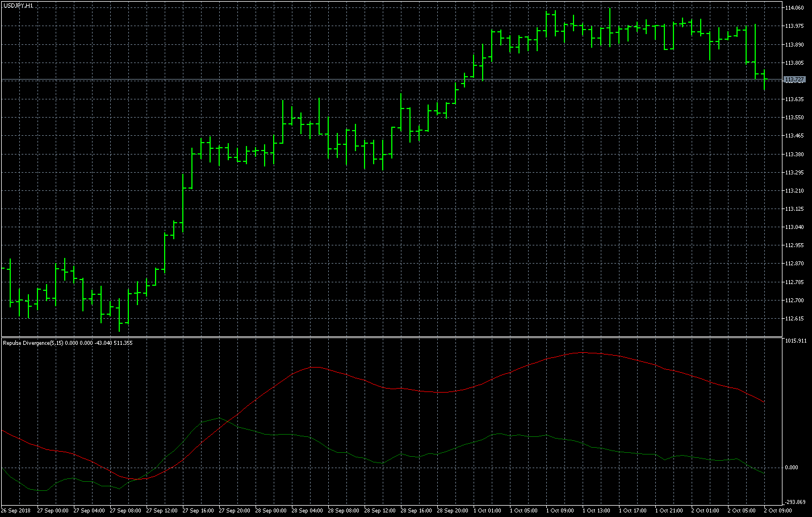Click the 0.000 indicator scale label

coord(791,468)
